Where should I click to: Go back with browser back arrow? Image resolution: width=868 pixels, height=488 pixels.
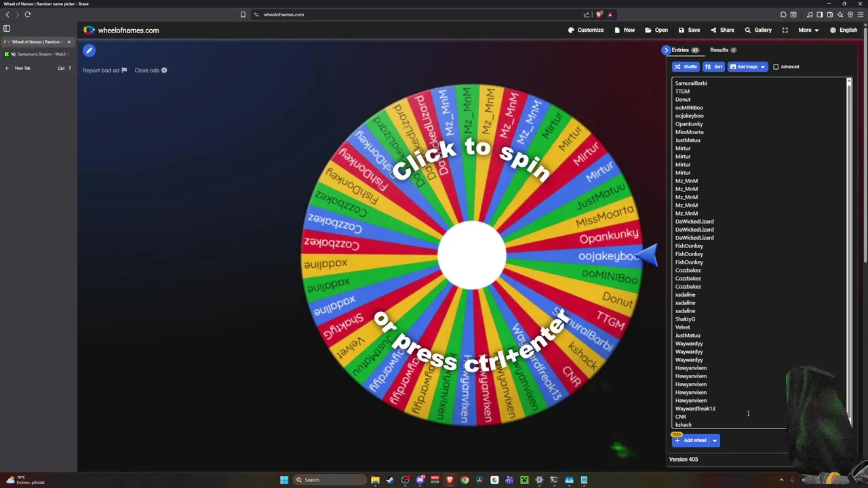tap(7, 14)
